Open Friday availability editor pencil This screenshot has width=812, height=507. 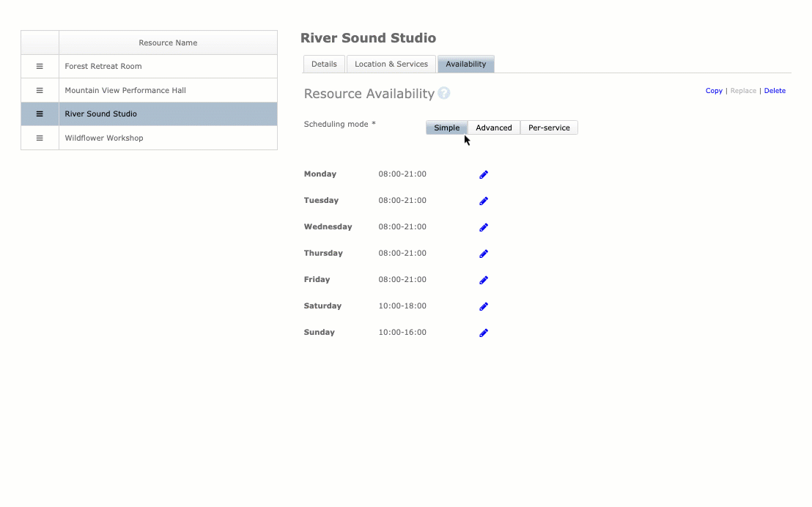[x=484, y=280]
